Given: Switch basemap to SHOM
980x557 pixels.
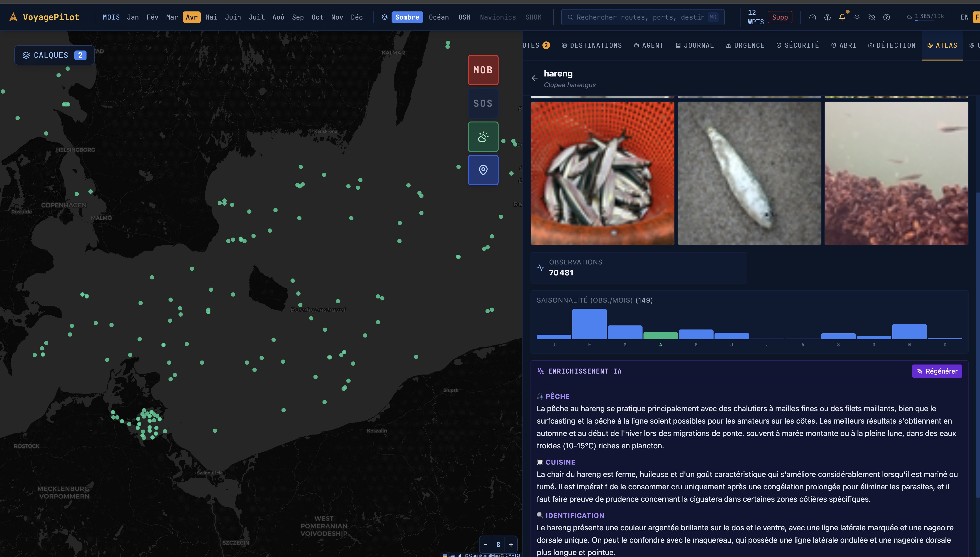Looking at the screenshot, I should (533, 17).
